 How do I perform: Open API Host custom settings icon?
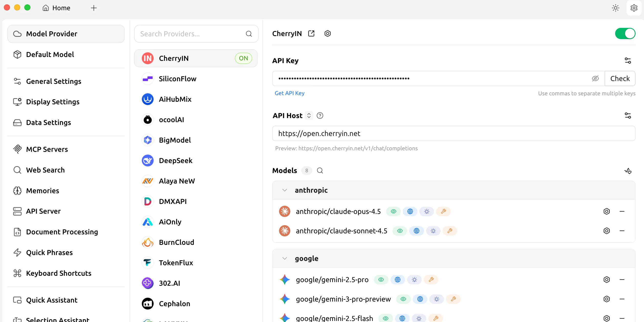[628, 116]
